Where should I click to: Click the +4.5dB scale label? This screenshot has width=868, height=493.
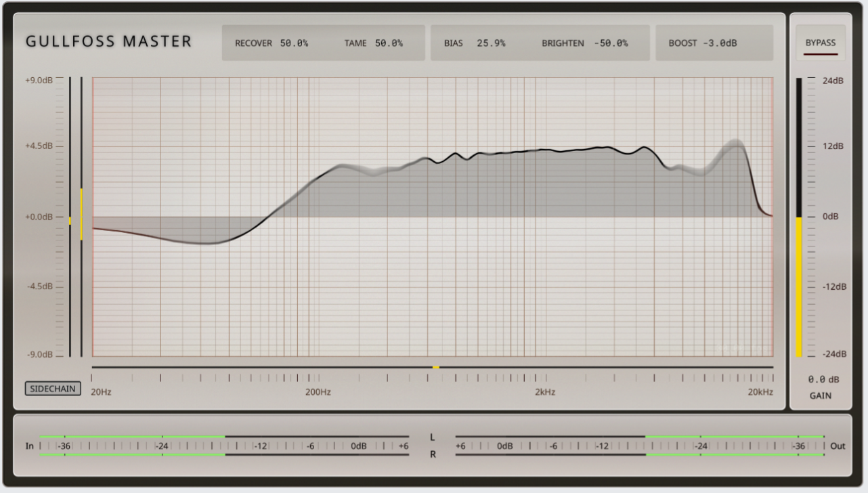pos(39,146)
